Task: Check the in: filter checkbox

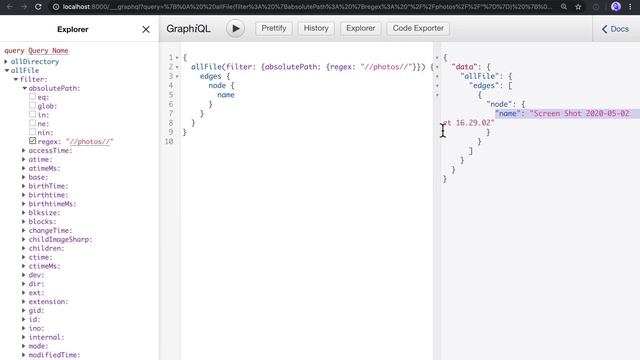Action: point(32,115)
